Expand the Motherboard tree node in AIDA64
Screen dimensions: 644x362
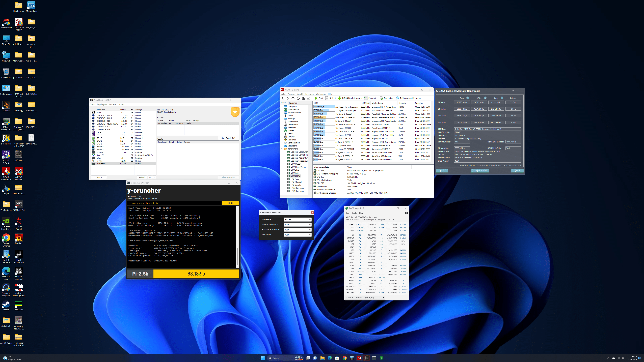tap(282, 110)
